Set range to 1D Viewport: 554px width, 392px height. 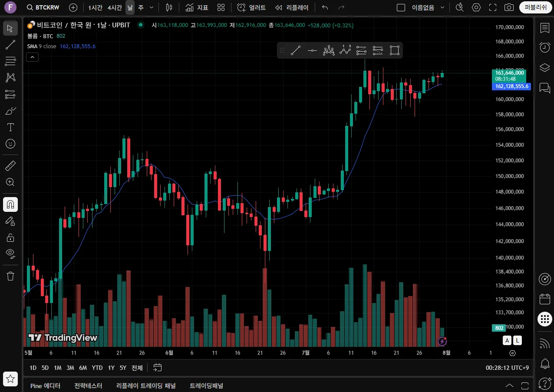coord(33,368)
